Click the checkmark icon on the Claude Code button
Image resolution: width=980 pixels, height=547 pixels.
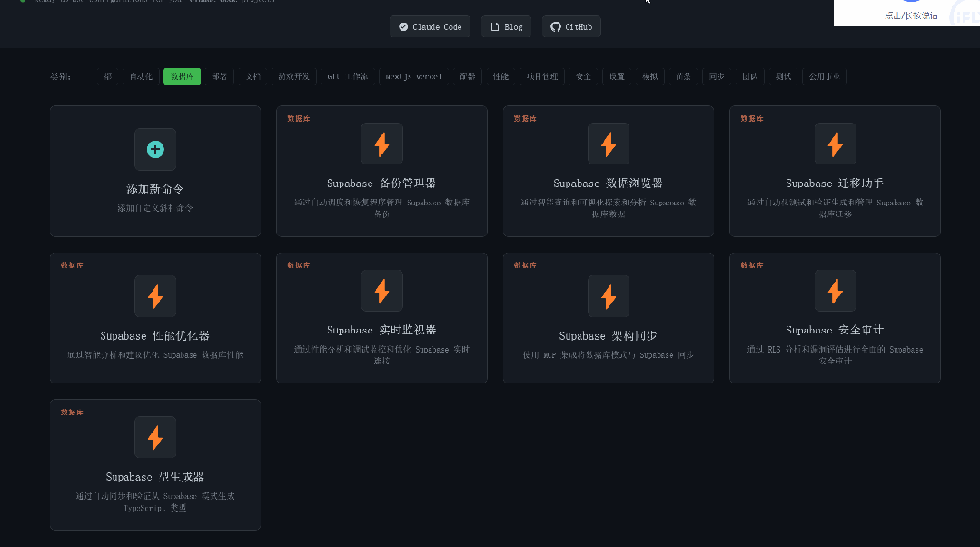click(403, 27)
